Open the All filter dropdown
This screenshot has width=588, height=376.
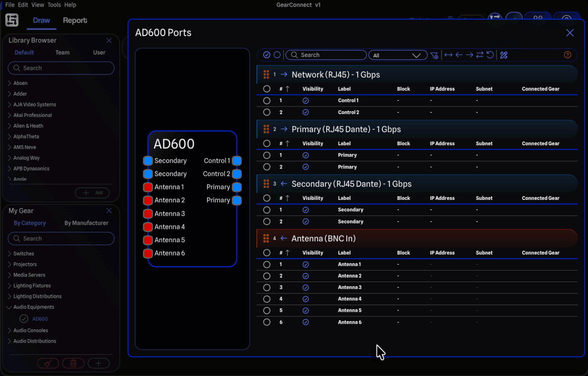click(397, 55)
